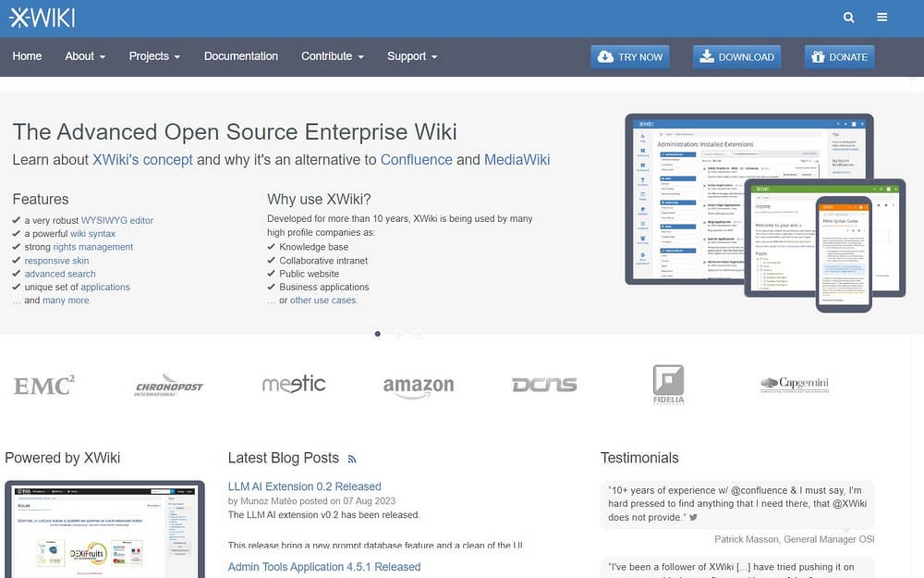The height and width of the screenshot is (578, 924).
Task: Click the RSS feed icon beside Latest Blog Posts
Action: pyautogui.click(x=352, y=459)
